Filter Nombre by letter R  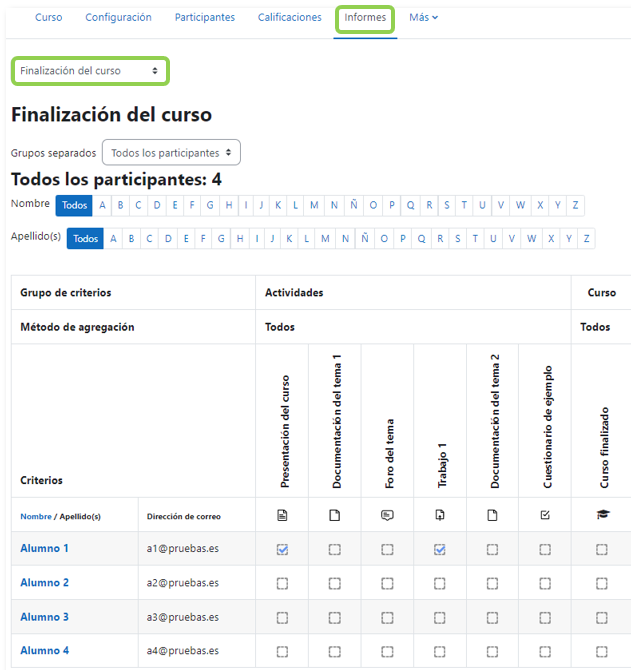click(429, 206)
